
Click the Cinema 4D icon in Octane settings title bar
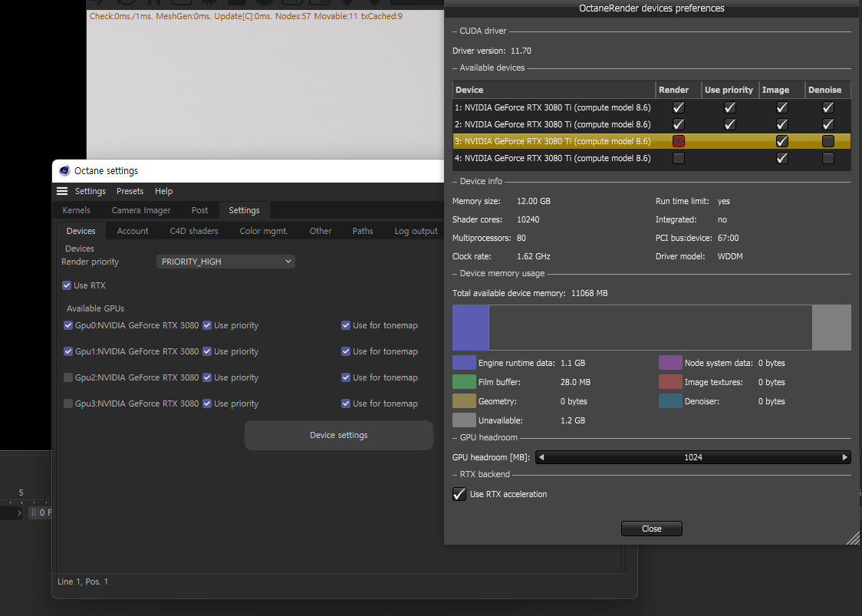point(64,170)
